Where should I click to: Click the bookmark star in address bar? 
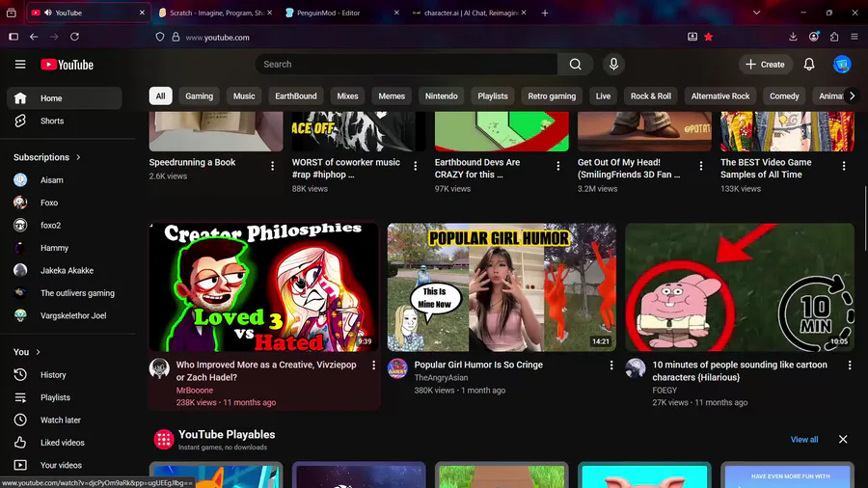tap(709, 37)
